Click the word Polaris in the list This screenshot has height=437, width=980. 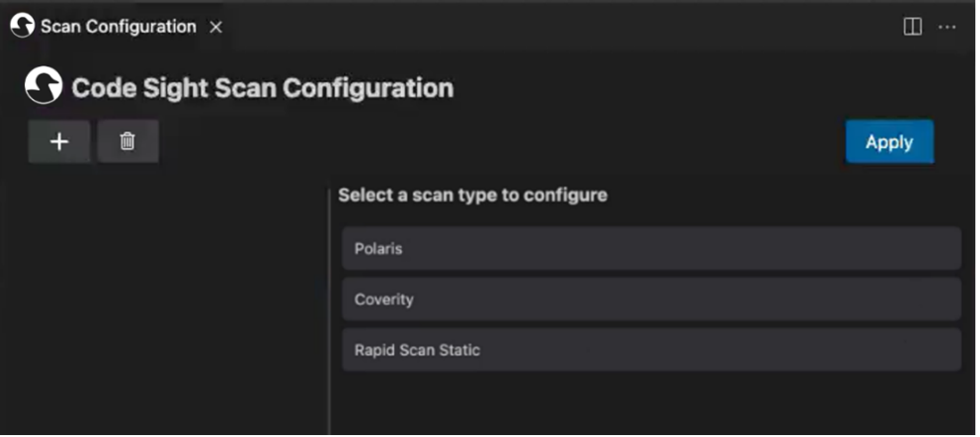click(378, 248)
